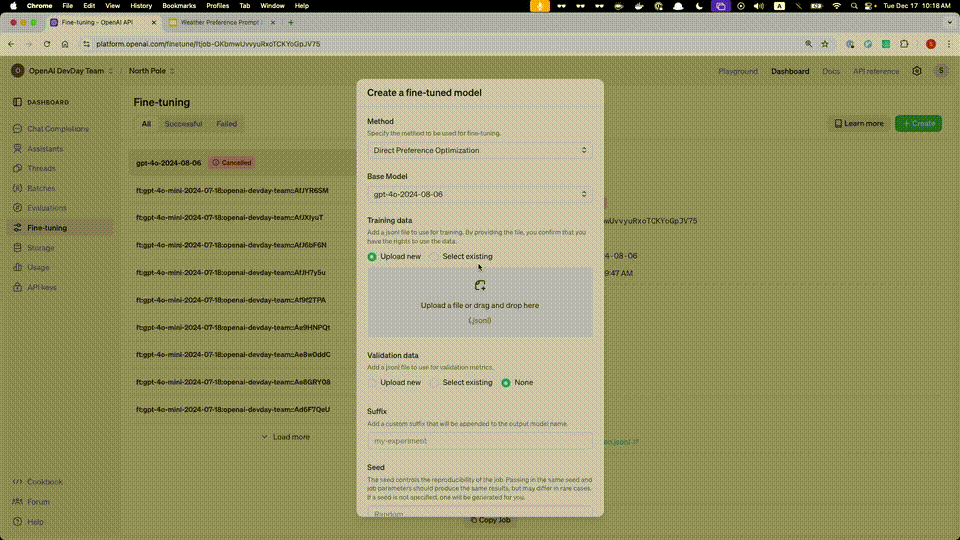Switch to the Successful tab
The image size is (960, 540).
183,124
